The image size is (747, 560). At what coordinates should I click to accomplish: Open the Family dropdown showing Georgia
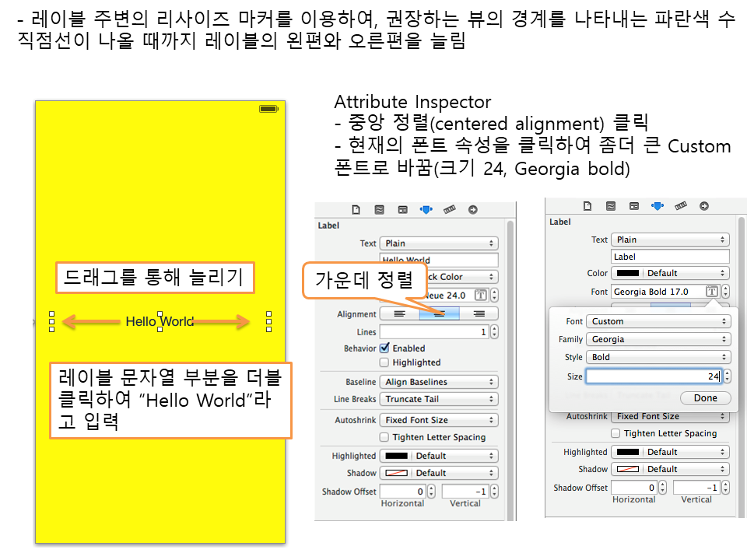coord(658,339)
